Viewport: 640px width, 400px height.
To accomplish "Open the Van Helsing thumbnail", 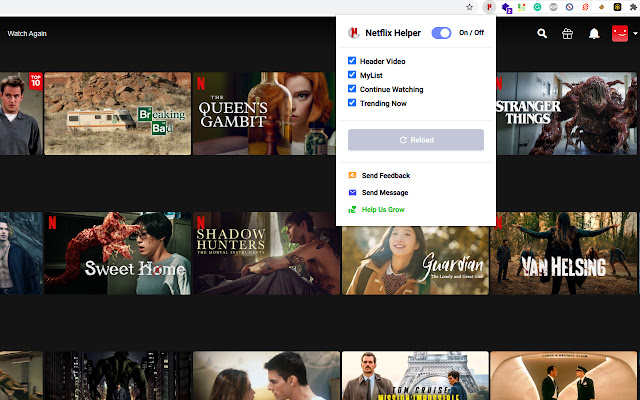I will [564, 253].
